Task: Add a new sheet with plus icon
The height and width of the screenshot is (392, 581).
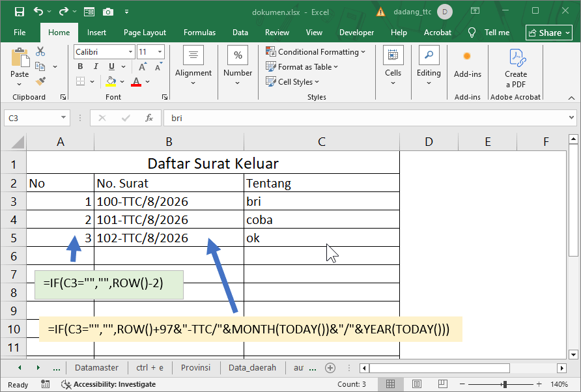Action: coord(330,367)
